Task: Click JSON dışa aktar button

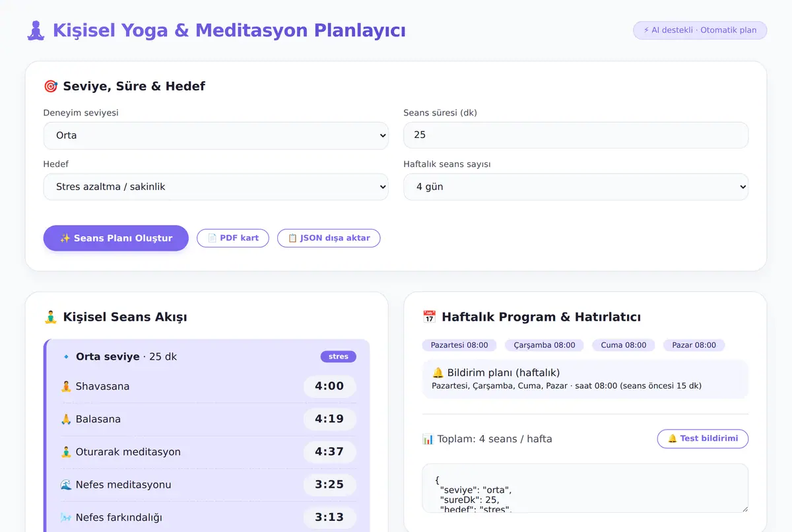Action: (329, 238)
